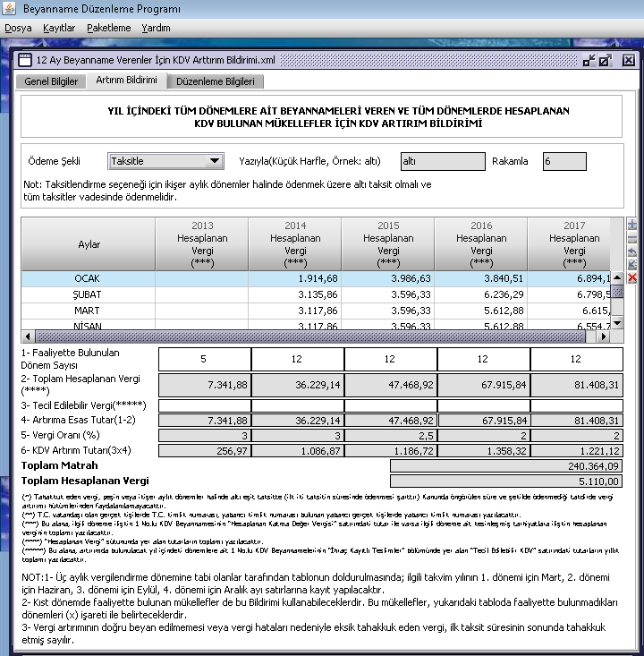Click the OCAK 2014 cell 1.914,68
Image resolution: width=644 pixels, height=656 pixels.
[x=295, y=278]
